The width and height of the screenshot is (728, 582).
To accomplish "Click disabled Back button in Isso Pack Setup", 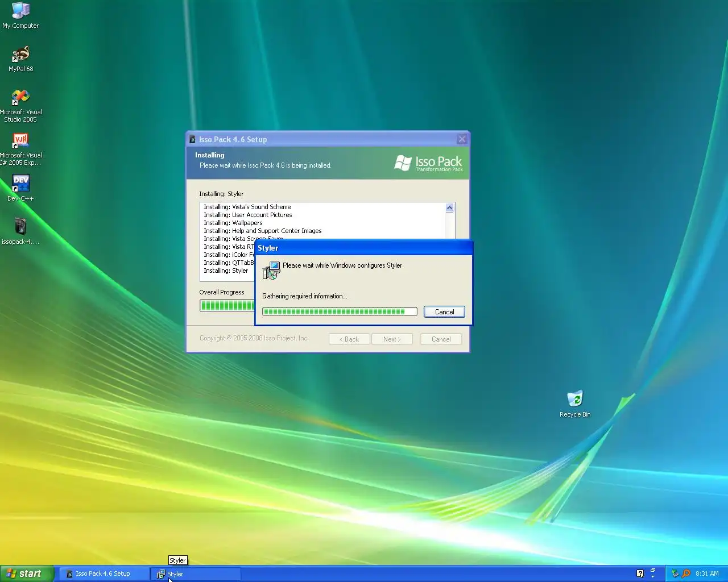I will point(349,339).
